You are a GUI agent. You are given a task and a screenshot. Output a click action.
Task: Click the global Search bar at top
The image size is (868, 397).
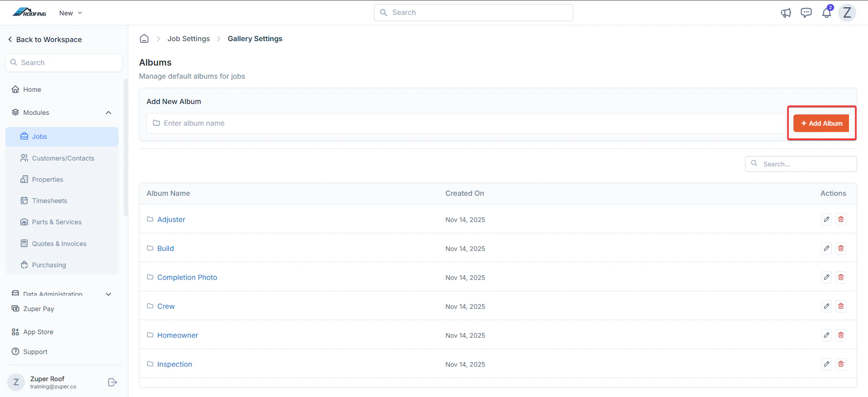coord(473,13)
